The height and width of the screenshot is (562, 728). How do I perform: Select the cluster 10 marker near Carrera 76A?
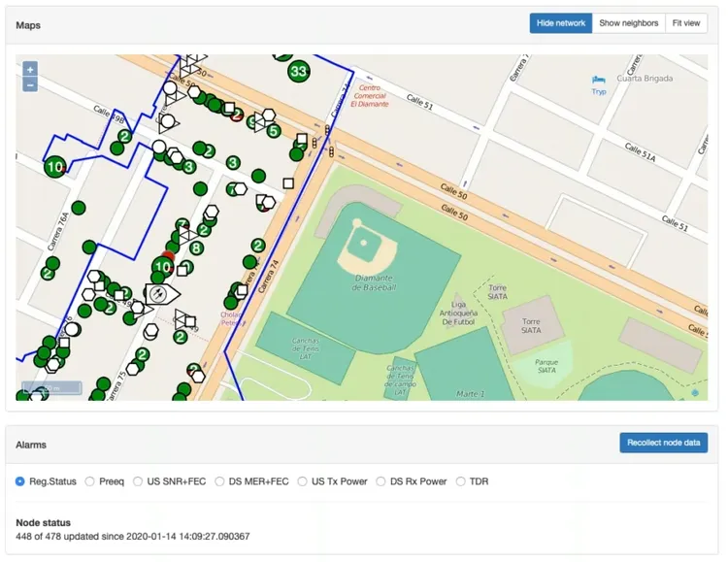point(56,167)
